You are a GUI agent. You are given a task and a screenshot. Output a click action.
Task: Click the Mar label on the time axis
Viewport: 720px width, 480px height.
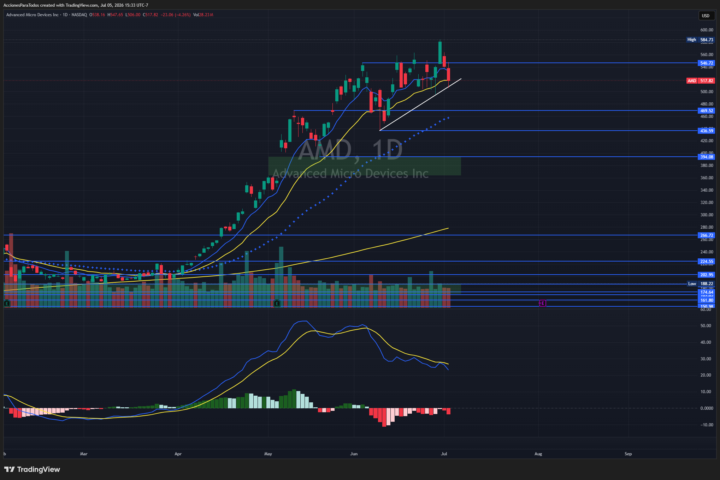click(84, 454)
